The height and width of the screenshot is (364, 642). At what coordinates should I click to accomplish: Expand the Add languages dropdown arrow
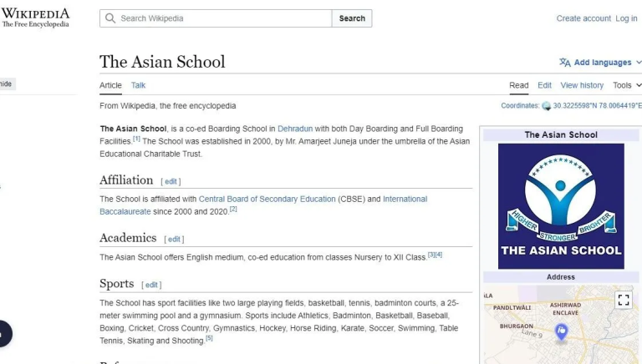click(x=638, y=63)
